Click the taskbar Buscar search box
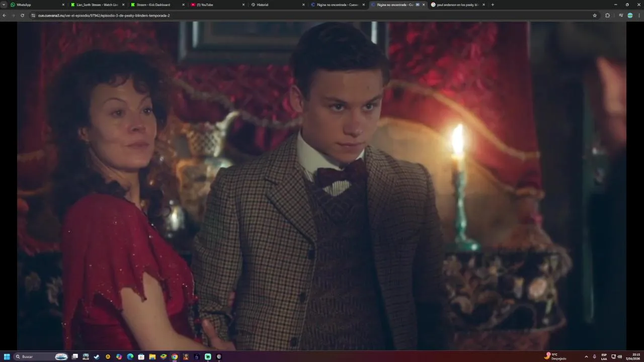The width and height of the screenshot is (644, 362). point(41,356)
